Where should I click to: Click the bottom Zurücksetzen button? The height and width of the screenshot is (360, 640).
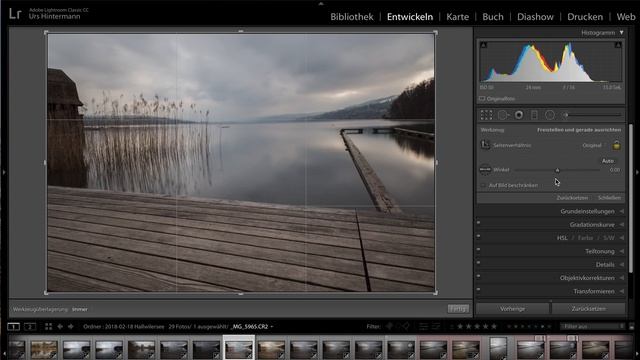pos(588,309)
